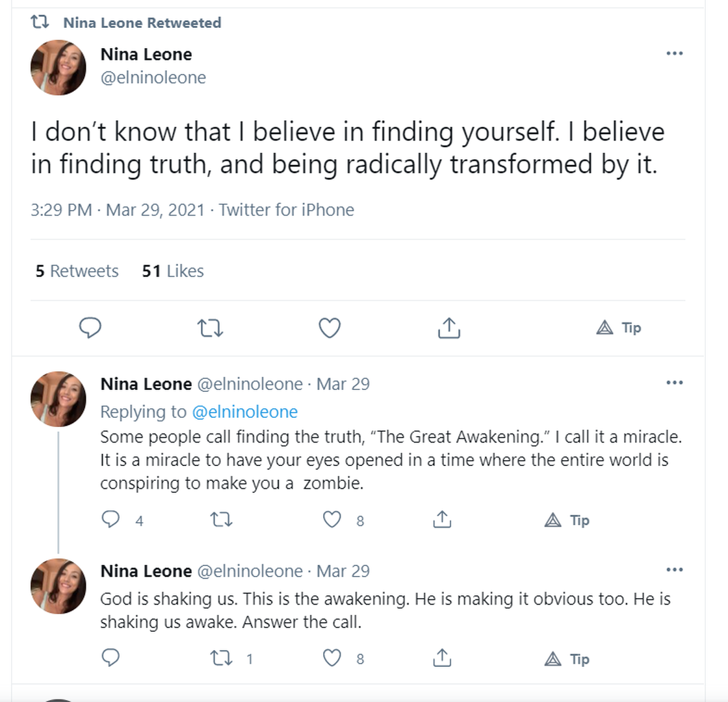This screenshot has width=728, height=702.
Task: Reply to the "Great Awakening" tweet
Action: point(111,519)
